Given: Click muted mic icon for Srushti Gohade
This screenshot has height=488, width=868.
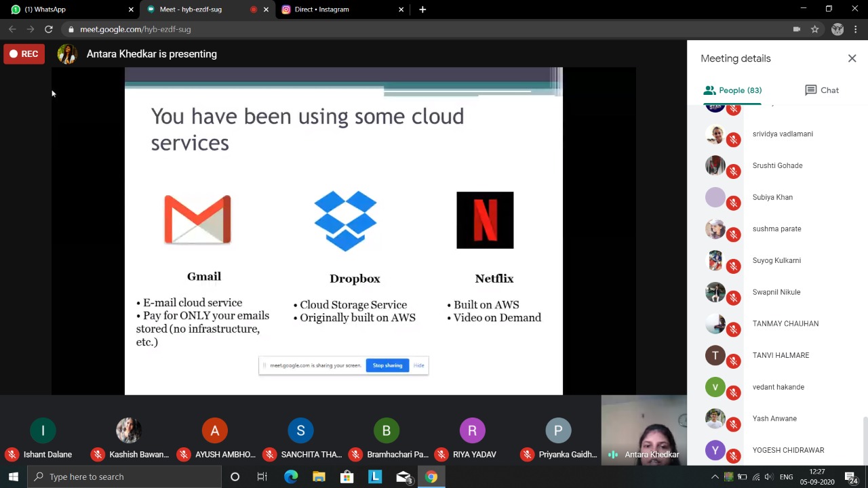Looking at the screenshot, I should pyautogui.click(x=733, y=171).
